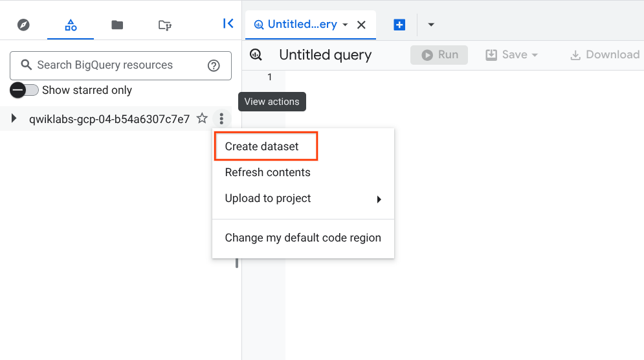Click the search magnifier icon
Viewport: 644px width, 360px height.
click(x=27, y=65)
